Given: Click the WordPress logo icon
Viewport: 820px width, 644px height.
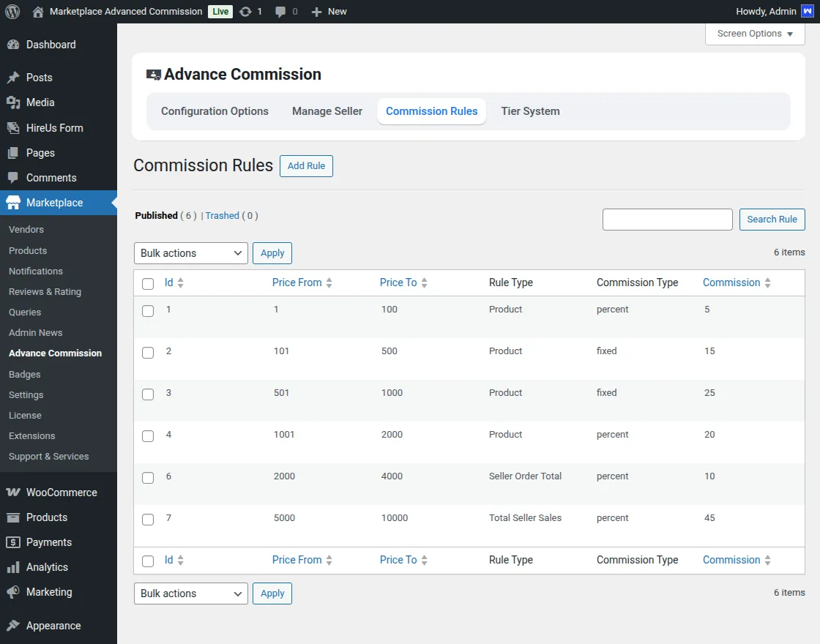Looking at the screenshot, I should [12, 12].
